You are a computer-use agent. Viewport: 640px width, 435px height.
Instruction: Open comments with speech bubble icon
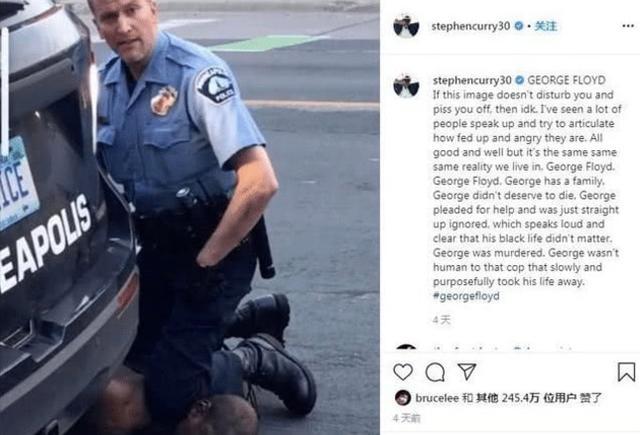tap(435, 372)
